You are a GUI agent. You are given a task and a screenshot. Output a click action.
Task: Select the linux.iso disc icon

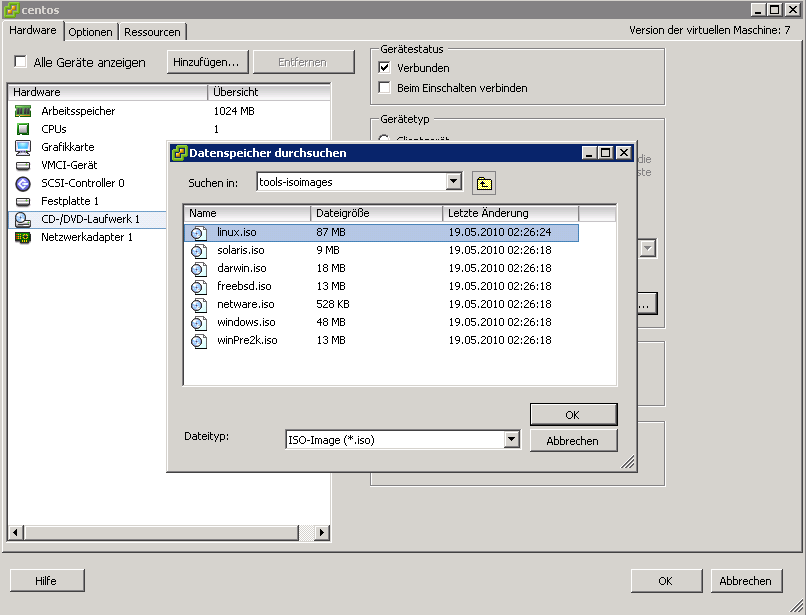[x=198, y=232]
